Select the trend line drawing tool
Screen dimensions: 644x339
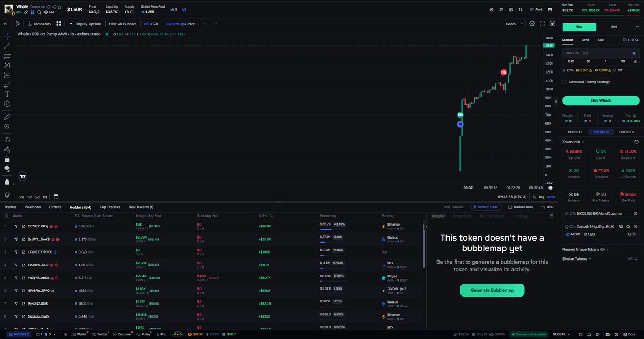pyautogui.click(x=7, y=46)
